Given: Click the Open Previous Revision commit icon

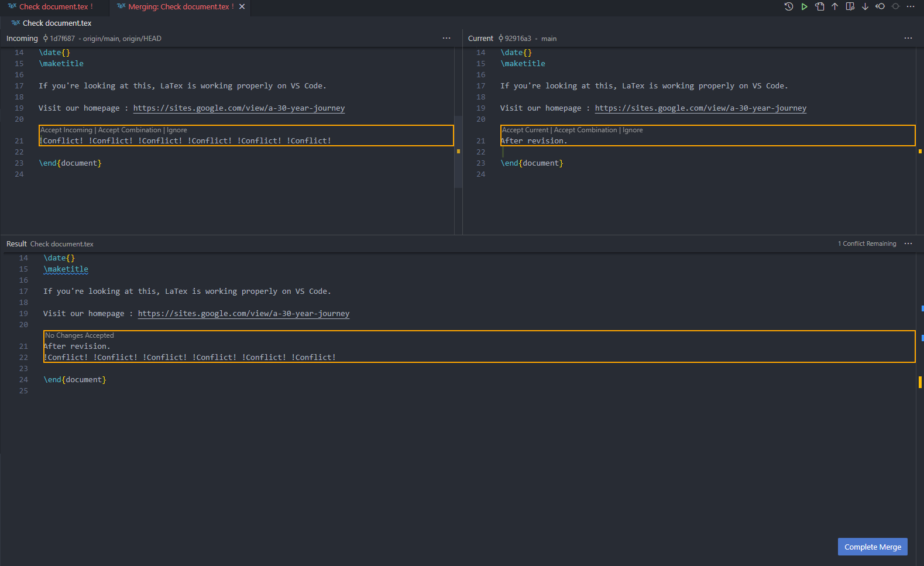Looking at the screenshot, I should [x=880, y=6].
